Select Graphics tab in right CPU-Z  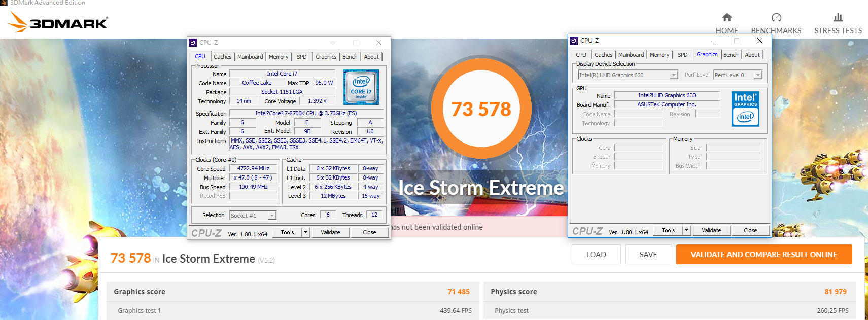707,54
